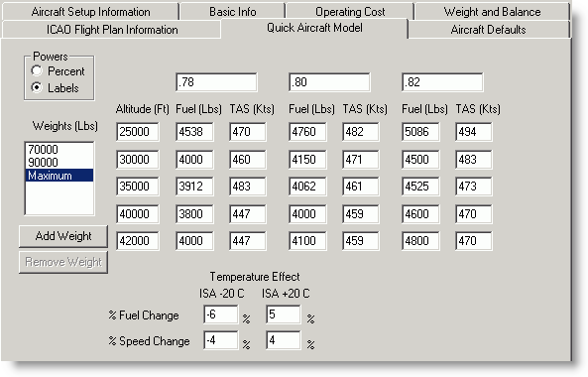588x377 pixels.
Task: Click the Add Weight button
Action: point(63,236)
